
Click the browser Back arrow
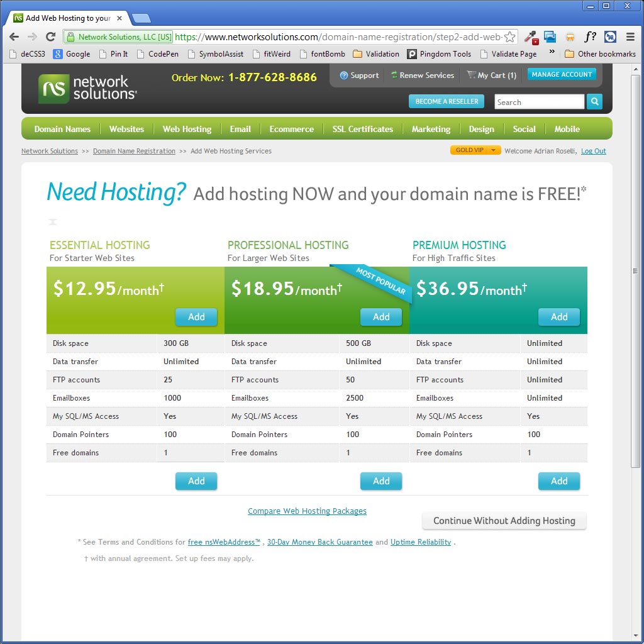pyautogui.click(x=14, y=37)
